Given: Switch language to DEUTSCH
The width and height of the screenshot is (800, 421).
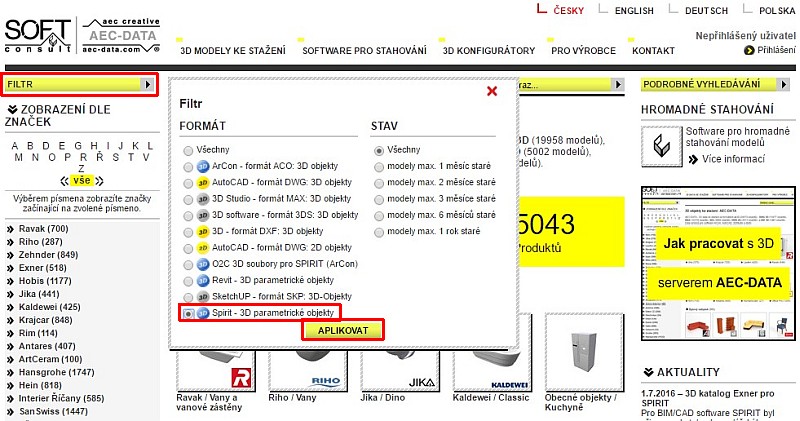Looking at the screenshot, I should [706, 11].
